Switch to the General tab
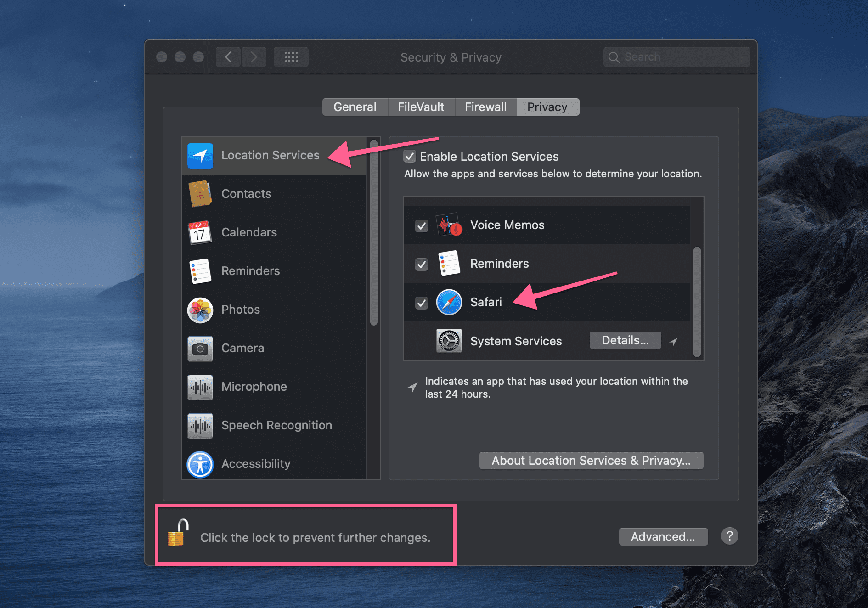The width and height of the screenshot is (868, 608). (355, 107)
